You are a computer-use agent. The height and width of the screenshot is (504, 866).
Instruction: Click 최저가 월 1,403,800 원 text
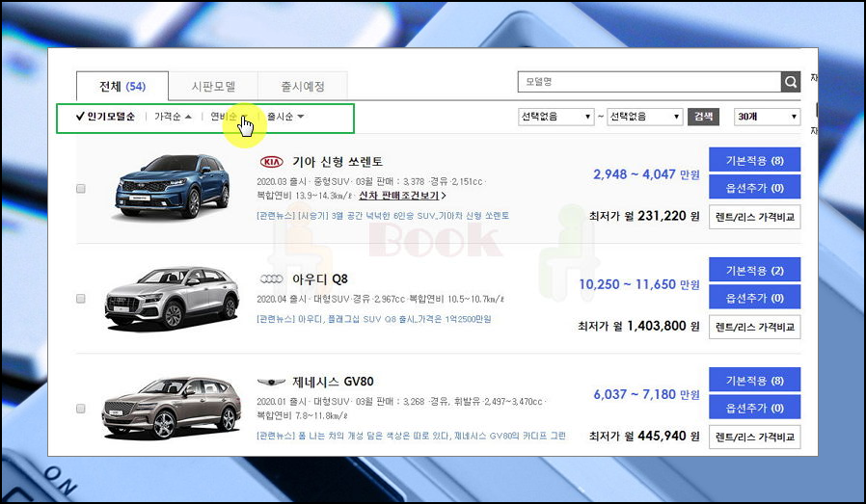pyautogui.click(x=639, y=326)
